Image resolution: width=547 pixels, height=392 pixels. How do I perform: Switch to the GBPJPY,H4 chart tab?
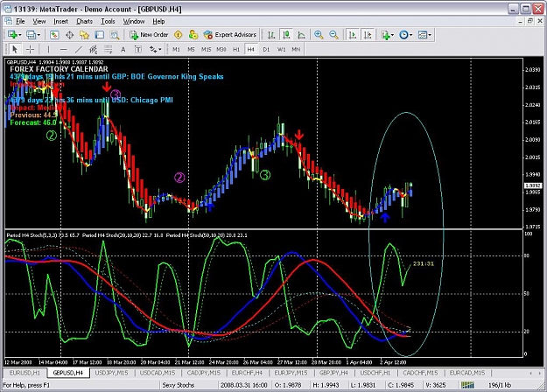[333, 373]
